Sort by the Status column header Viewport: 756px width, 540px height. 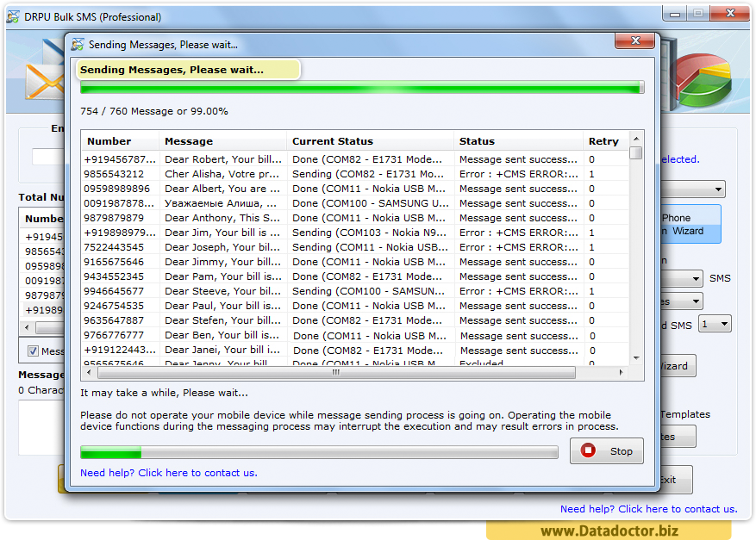[x=518, y=141]
